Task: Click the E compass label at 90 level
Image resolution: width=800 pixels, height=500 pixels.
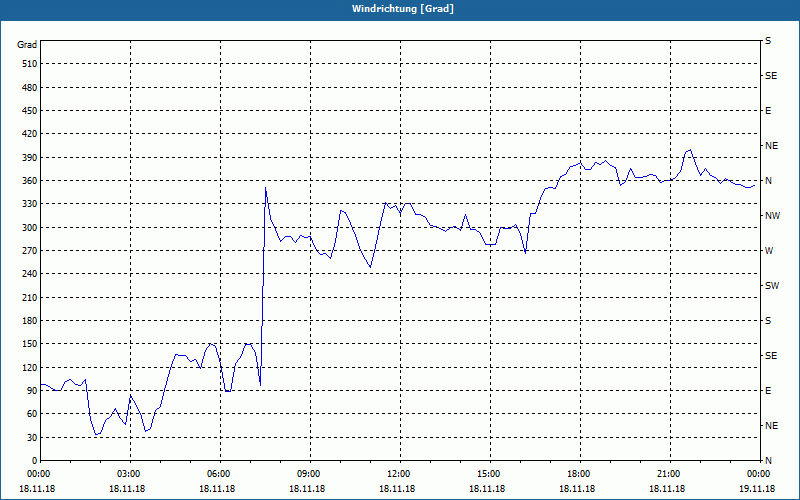Action: (768, 391)
